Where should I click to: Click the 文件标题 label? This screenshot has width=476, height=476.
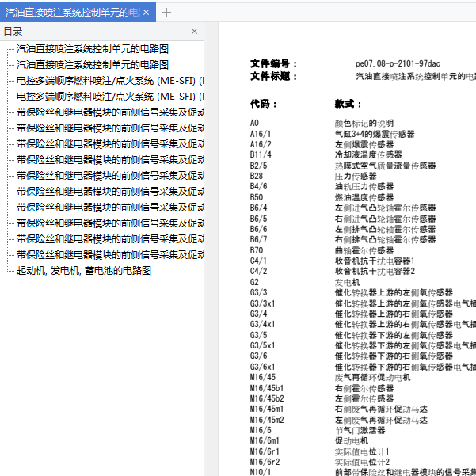pyautogui.click(x=273, y=76)
